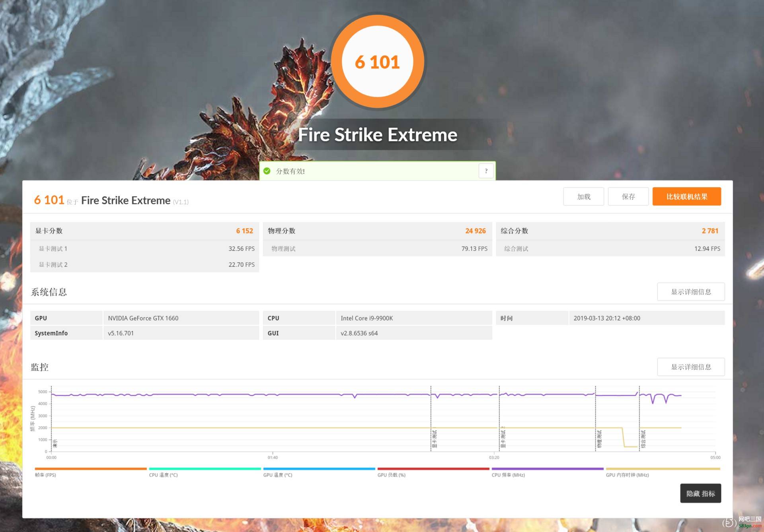Toggle the GPU 温度 (°C) blue legend bar
764x532 pixels.
pyautogui.click(x=319, y=469)
